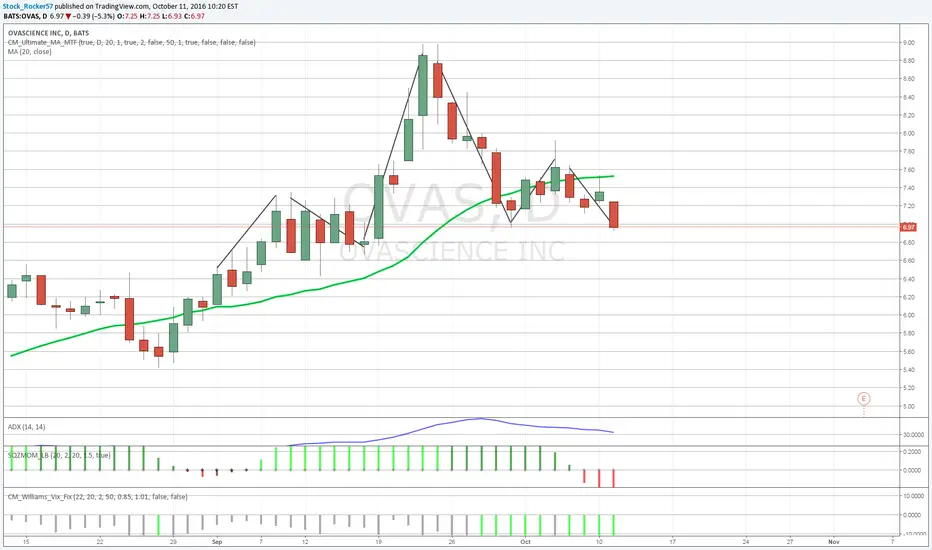This screenshot has height=550, width=932.
Task: Click 7.60 on the price axis
Action: [908, 169]
